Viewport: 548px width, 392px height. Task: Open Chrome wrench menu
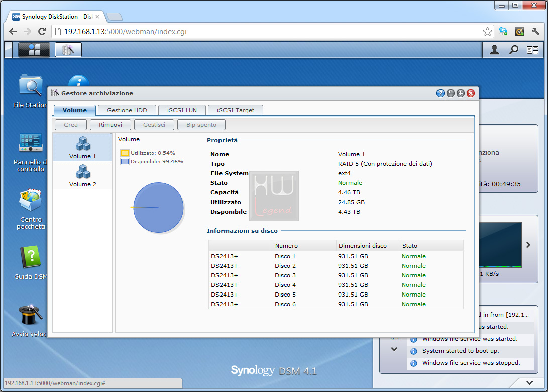click(x=535, y=32)
